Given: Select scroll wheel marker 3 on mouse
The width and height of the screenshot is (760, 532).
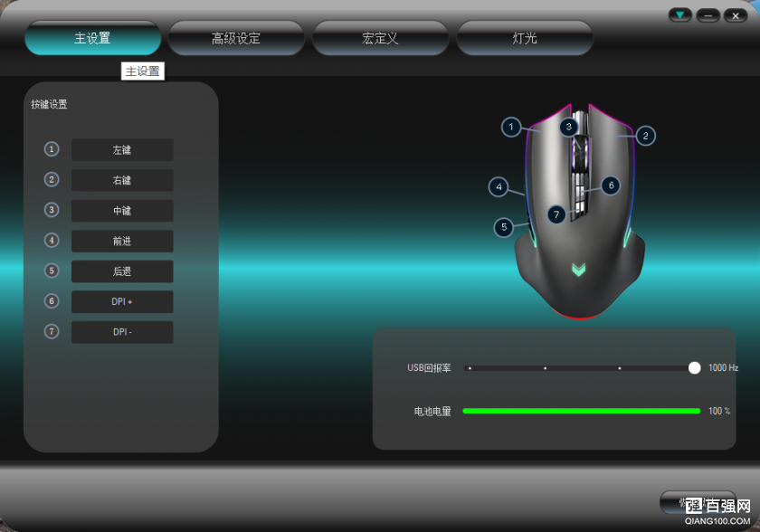Looking at the screenshot, I should [568, 128].
